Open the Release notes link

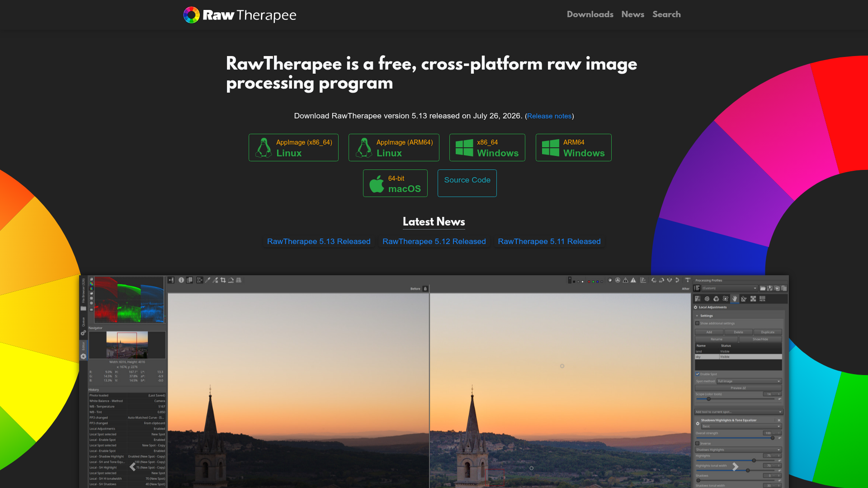pos(549,116)
